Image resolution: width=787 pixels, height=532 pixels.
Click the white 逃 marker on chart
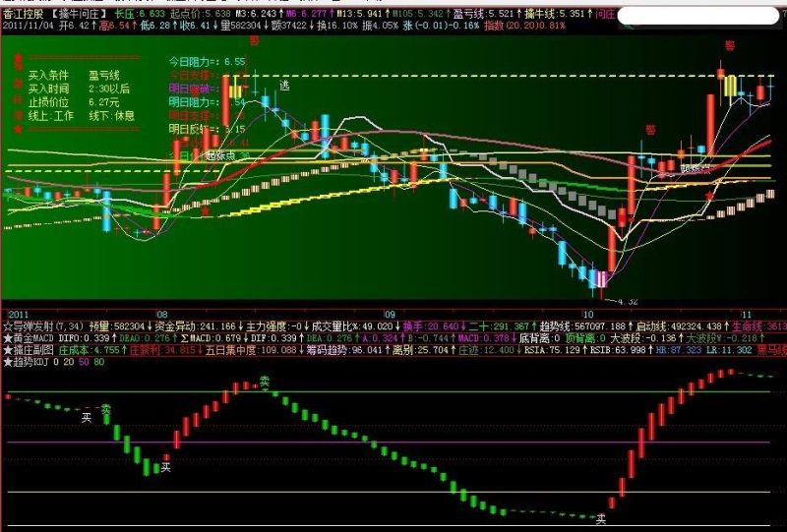tap(284, 86)
